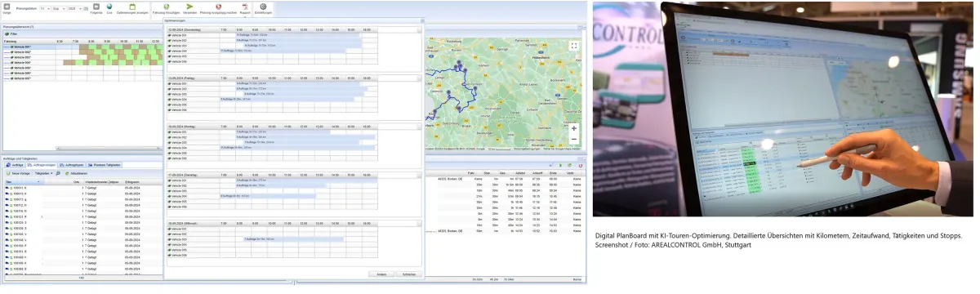Open the Tätigkeiten dropdown in orders toolbar

coord(43,173)
